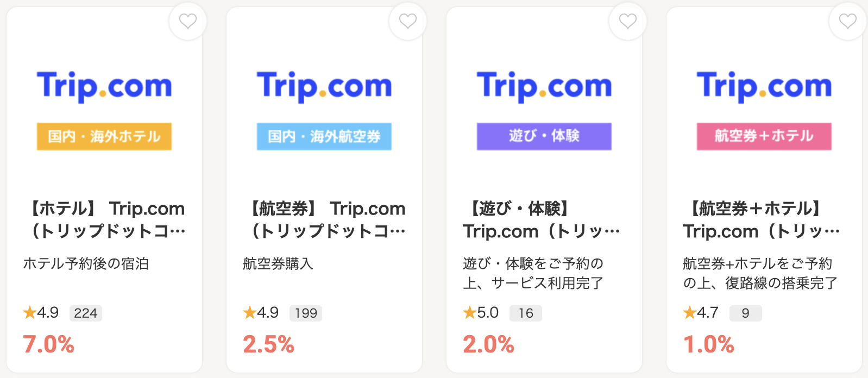
Task: Select the purple 遊び・体験 banner
Action: (x=544, y=136)
